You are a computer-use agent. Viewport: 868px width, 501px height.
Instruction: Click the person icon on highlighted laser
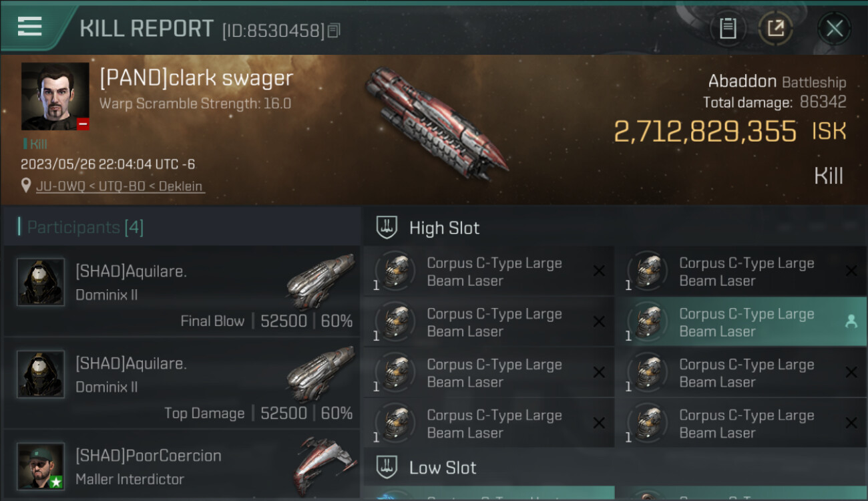[851, 321]
